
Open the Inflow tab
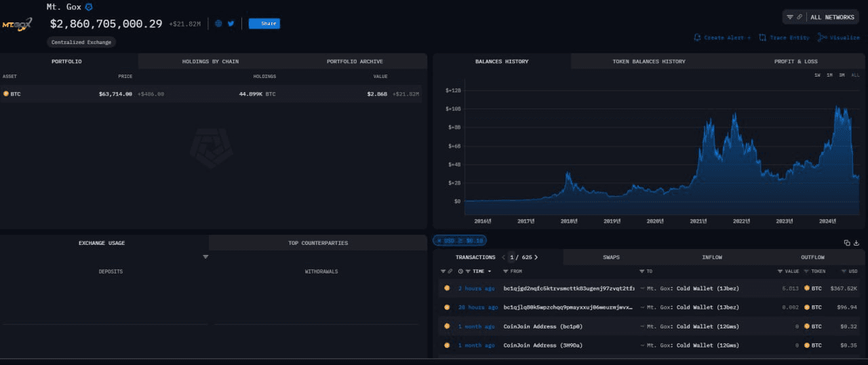tap(712, 257)
